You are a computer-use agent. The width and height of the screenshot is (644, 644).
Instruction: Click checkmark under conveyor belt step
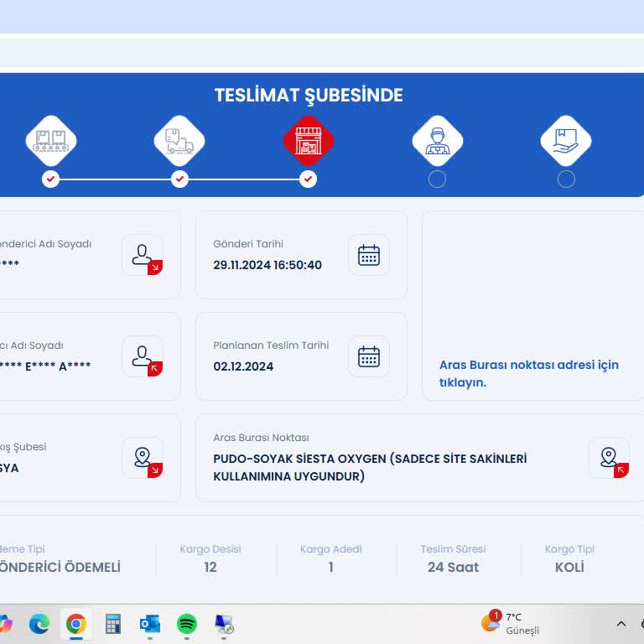50,179
